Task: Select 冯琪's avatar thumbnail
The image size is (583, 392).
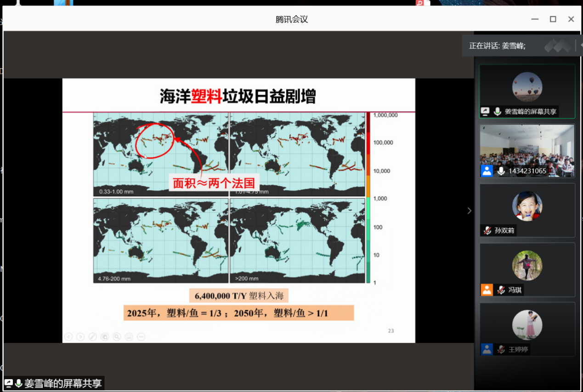Action: coord(527,265)
